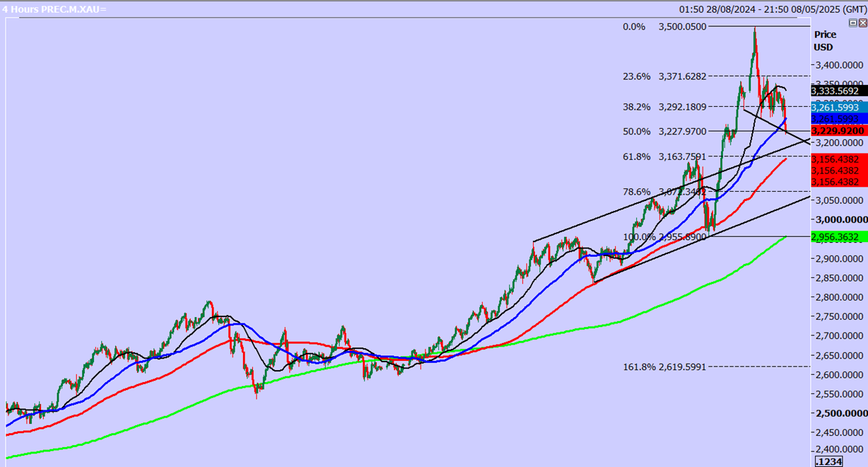Click the .1234 decimal precision button
Screen dimensions: 868x467
[x=828, y=461]
